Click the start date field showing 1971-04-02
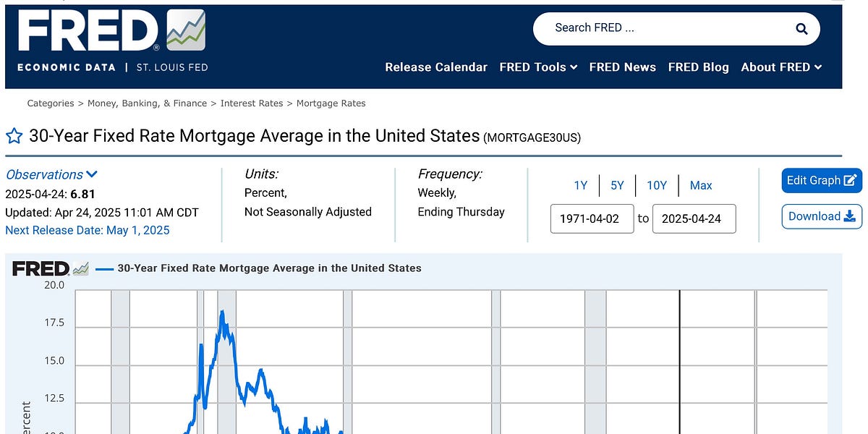The height and width of the screenshot is (434, 868). click(x=592, y=218)
